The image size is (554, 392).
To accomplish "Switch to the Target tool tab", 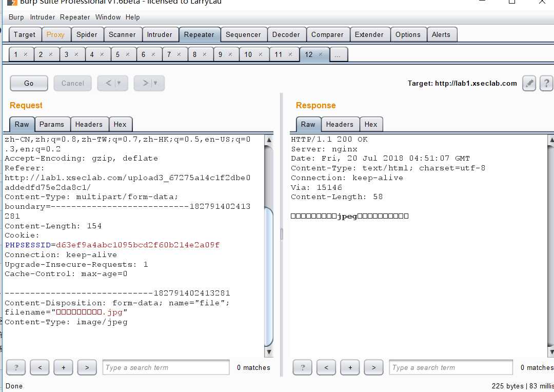I will [25, 35].
